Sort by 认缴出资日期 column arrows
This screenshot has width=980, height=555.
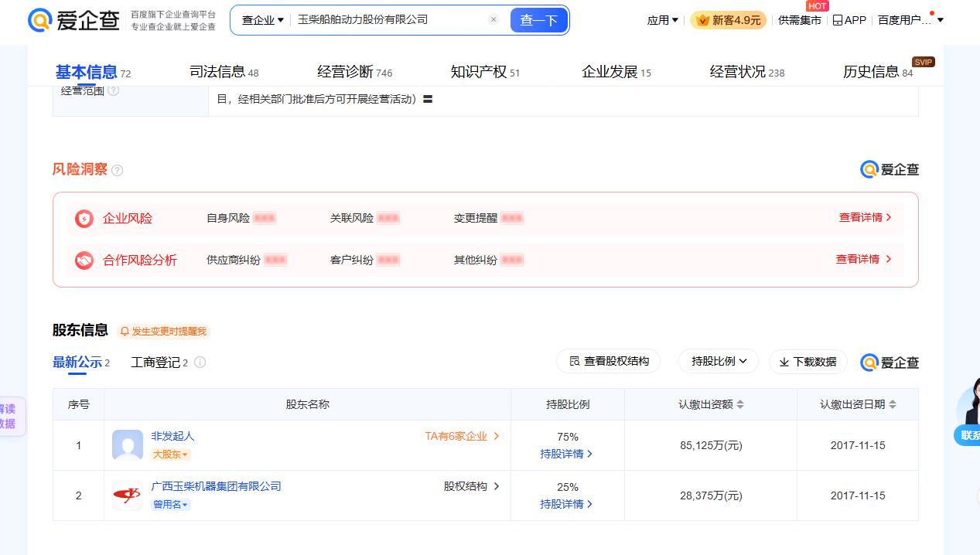tap(893, 404)
